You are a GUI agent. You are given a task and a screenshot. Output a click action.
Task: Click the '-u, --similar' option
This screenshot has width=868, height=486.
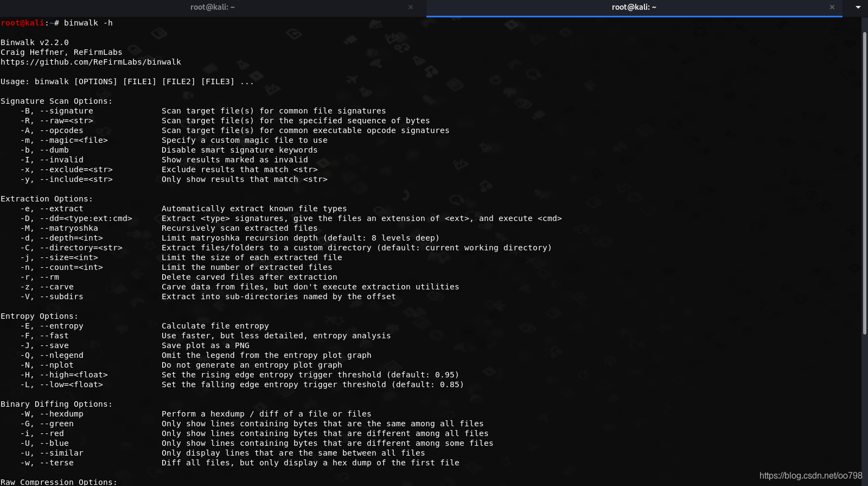(52, 453)
